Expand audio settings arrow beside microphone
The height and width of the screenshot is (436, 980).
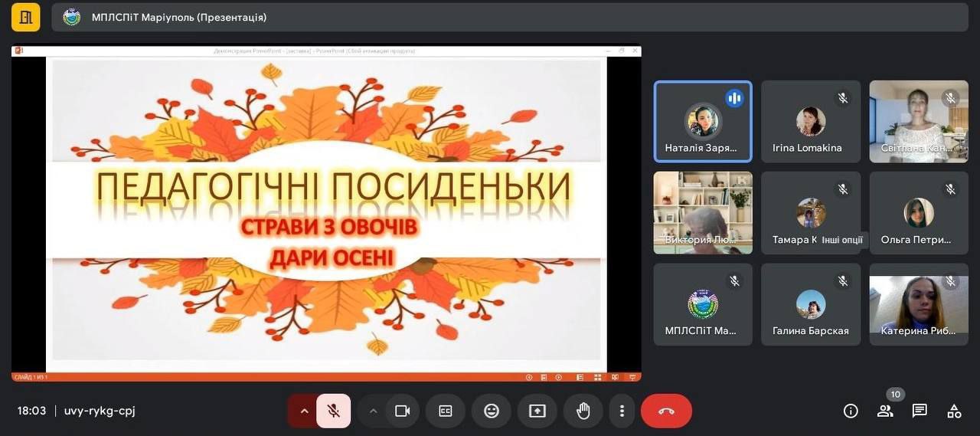(304, 411)
